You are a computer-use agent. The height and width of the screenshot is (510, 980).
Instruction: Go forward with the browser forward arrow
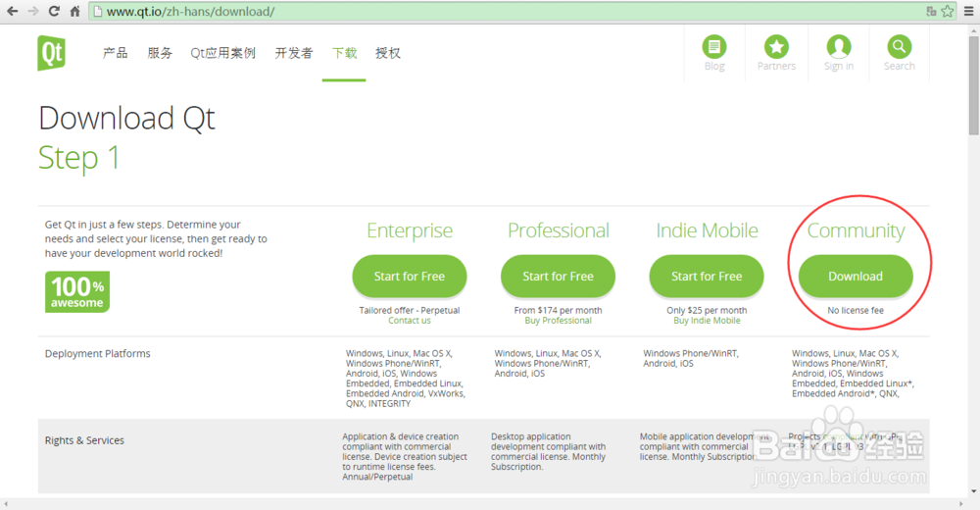point(33,11)
